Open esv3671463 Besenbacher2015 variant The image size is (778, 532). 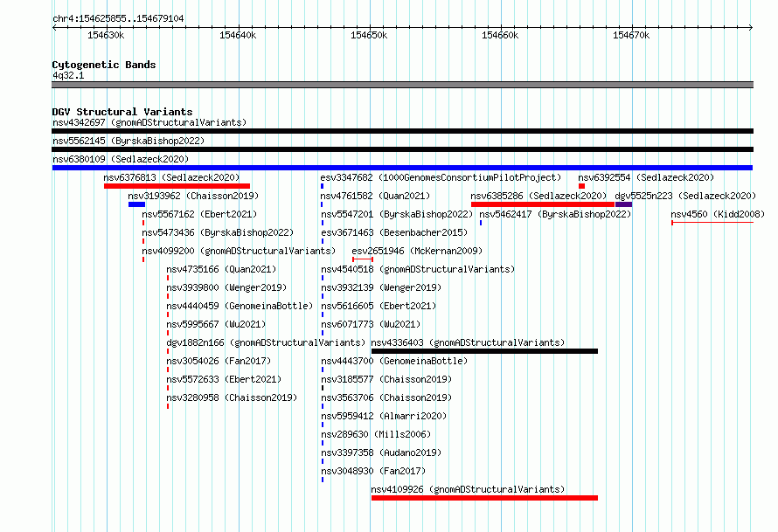(x=394, y=232)
